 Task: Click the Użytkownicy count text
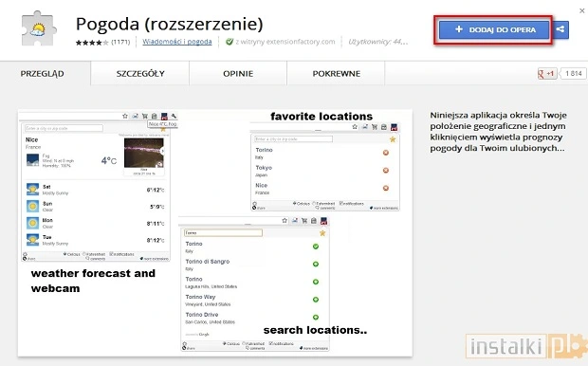(x=377, y=42)
